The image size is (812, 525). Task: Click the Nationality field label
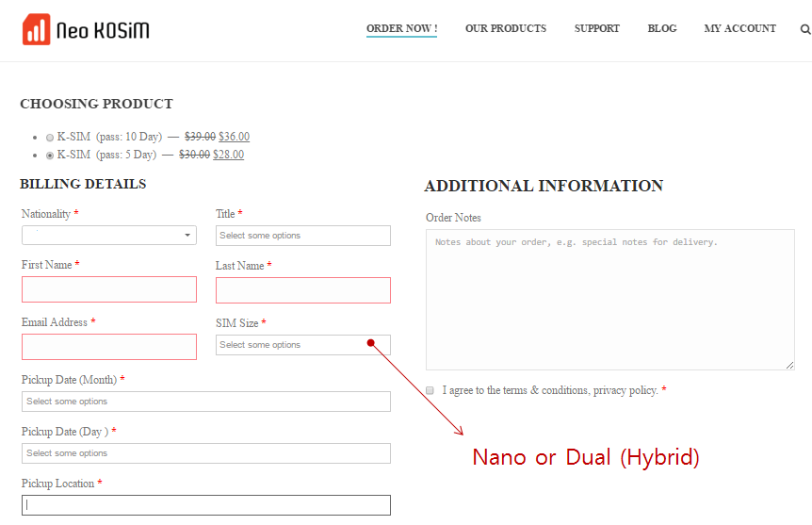click(46, 214)
